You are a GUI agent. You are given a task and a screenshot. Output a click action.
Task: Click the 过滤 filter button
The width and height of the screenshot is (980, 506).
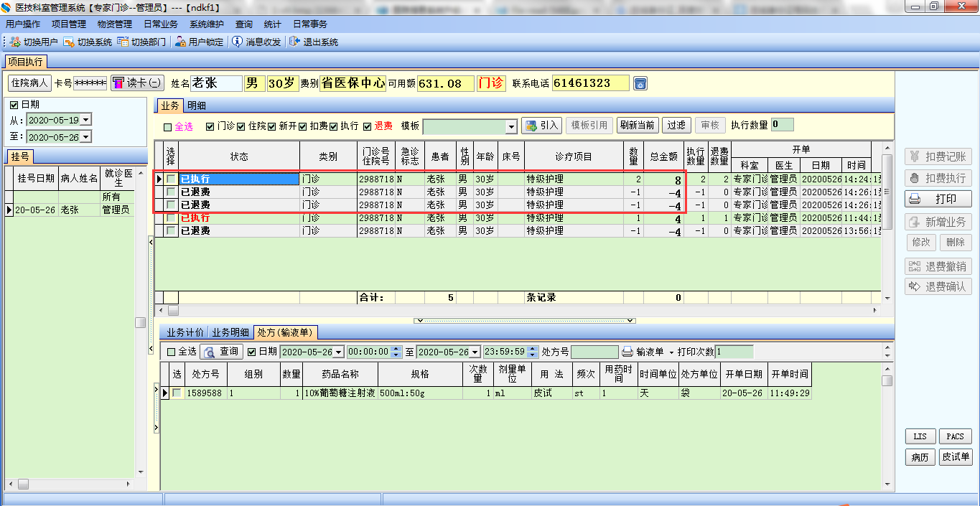click(x=676, y=126)
